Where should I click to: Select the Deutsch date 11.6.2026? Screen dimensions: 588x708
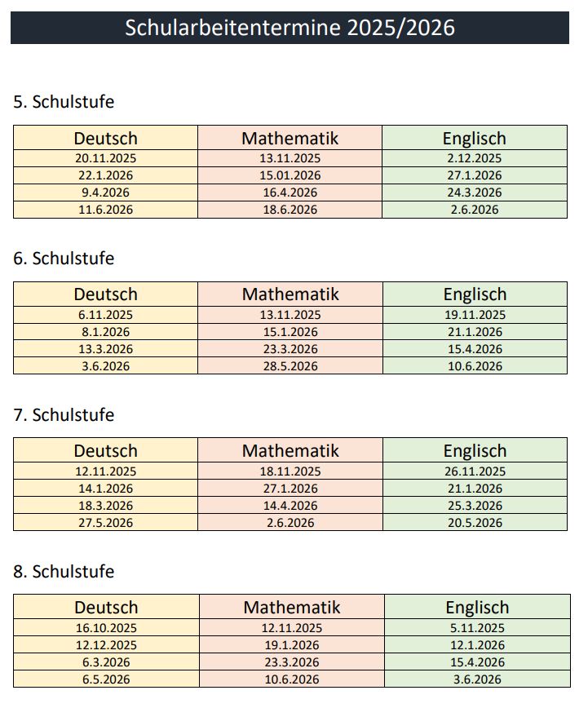coord(105,210)
